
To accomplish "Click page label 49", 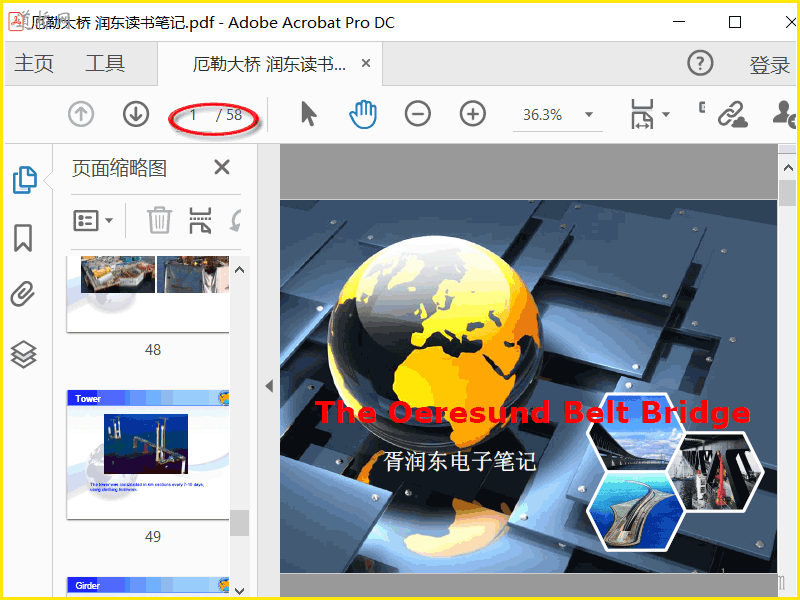I will 153,537.
